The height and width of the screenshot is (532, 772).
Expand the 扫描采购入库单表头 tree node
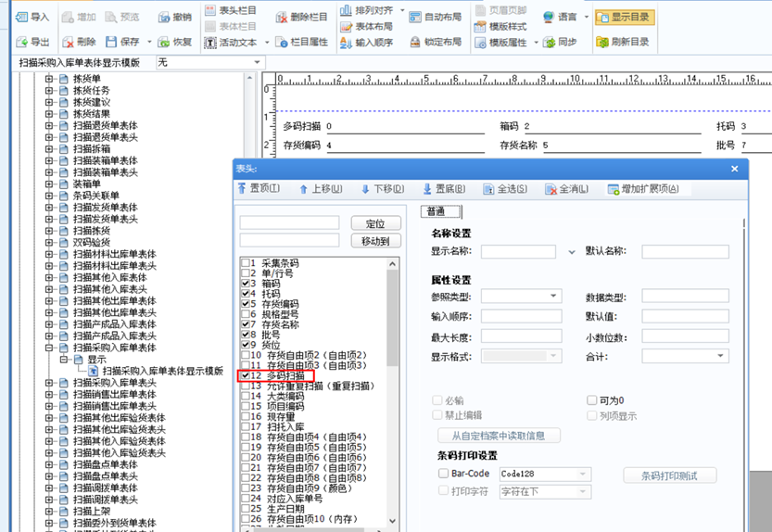tap(49, 383)
